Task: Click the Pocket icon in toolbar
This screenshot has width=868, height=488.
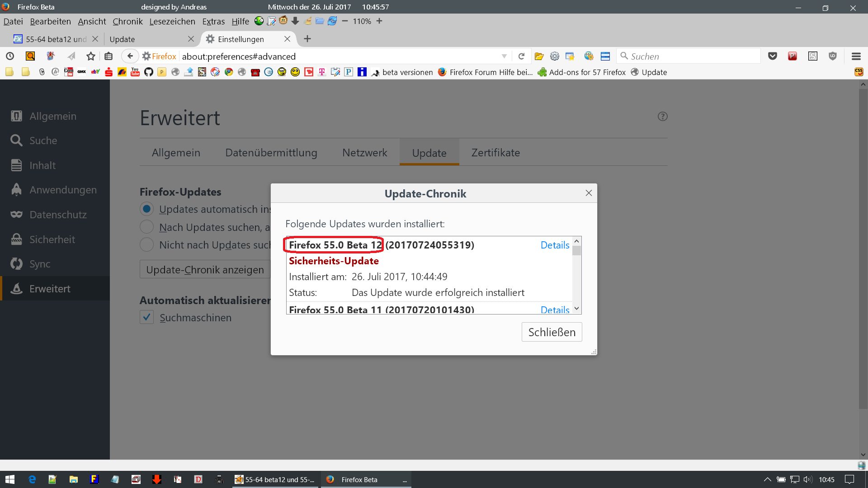Action: click(773, 56)
